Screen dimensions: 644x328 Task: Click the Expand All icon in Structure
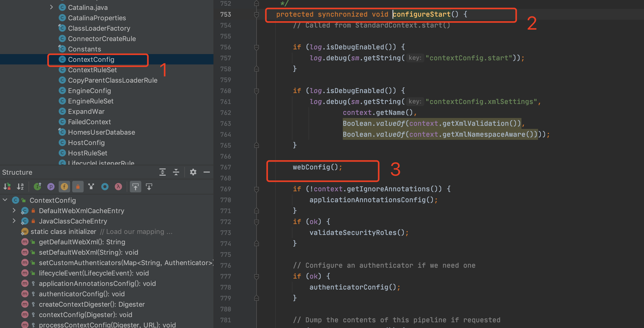click(163, 172)
